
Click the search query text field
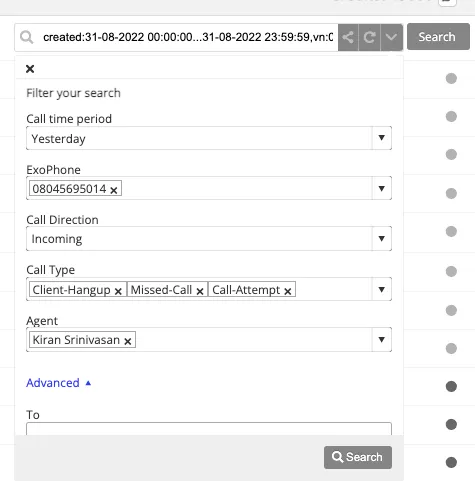click(188, 37)
